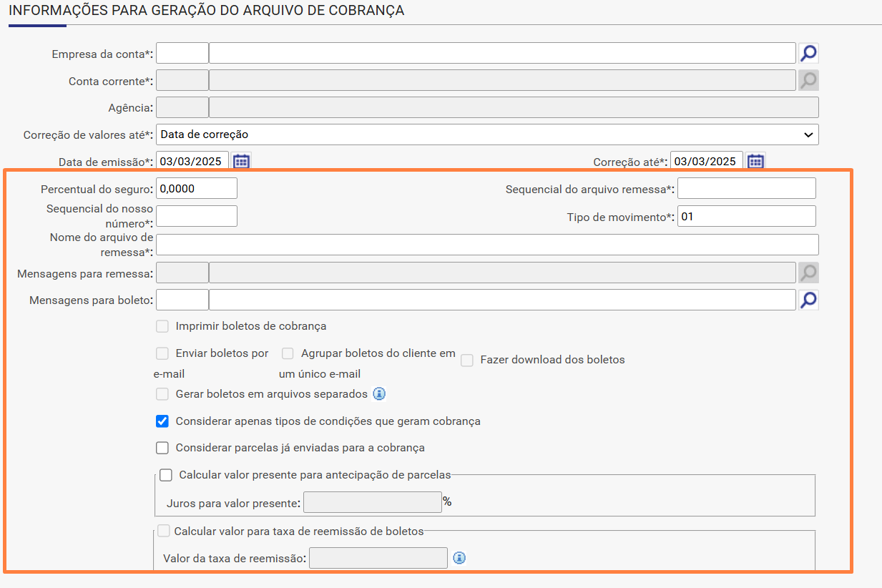Click the heading Informações para geração do arquivo de cobrança
The image size is (882, 588).
206,11
